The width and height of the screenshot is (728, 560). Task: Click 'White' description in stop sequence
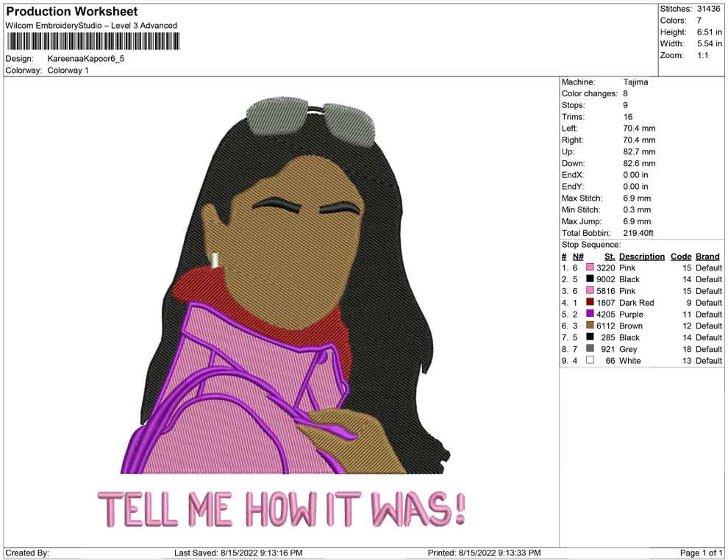(x=630, y=361)
